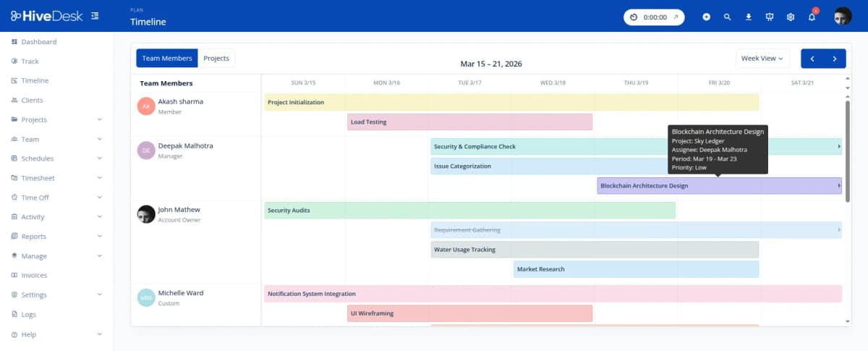Click the scroll down arrow of timeline
Image resolution: width=868 pixels, height=351 pixels.
[848, 321]
